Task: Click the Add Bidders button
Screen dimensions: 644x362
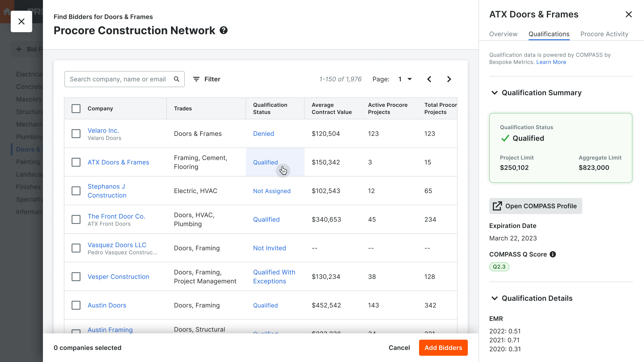Action: 443,348
